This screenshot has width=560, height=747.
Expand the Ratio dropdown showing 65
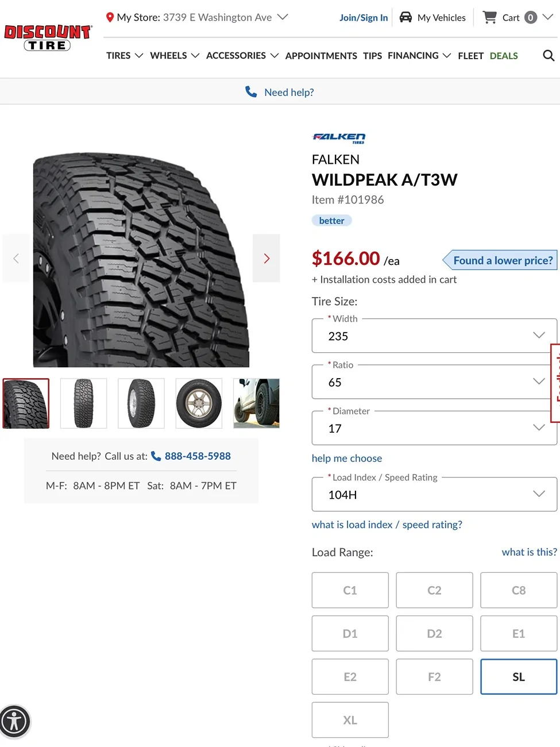click(x=434, y=382)
